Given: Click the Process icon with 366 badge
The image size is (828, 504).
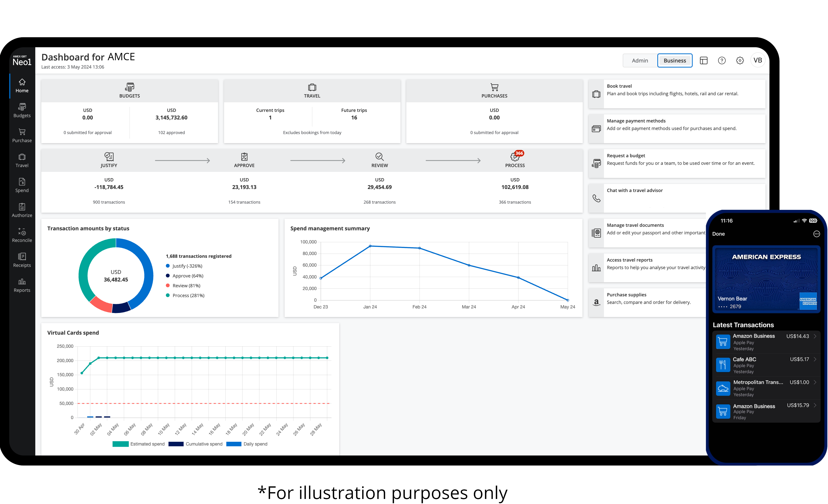Looking at the screenshot, I should tap(514, 156).
